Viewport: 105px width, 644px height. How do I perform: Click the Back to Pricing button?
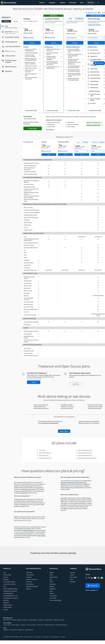pos(64,431)
